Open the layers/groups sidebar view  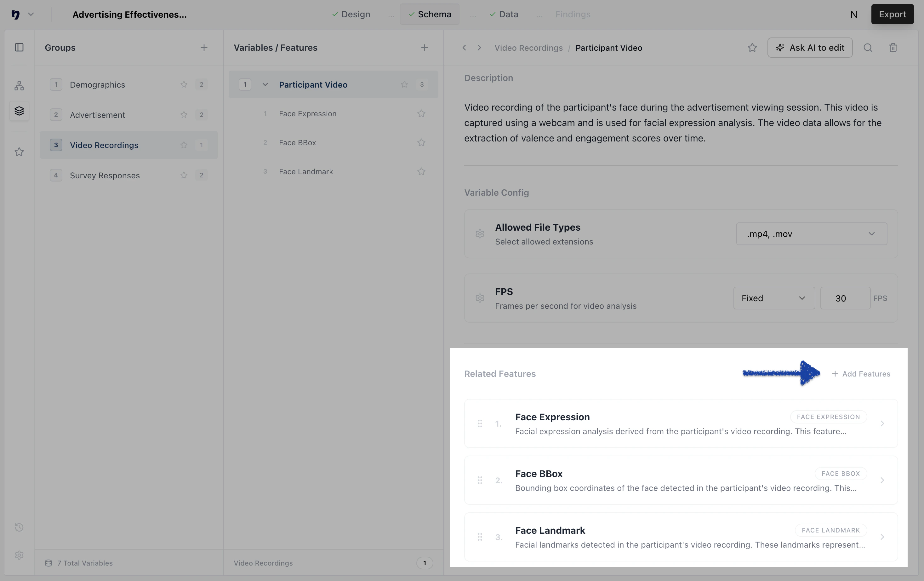click(x=19, y=111)
